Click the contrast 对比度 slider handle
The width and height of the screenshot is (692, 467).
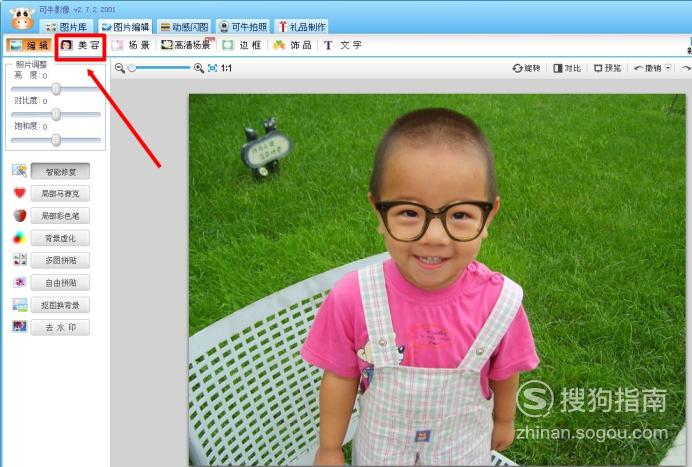pos(56,115)
